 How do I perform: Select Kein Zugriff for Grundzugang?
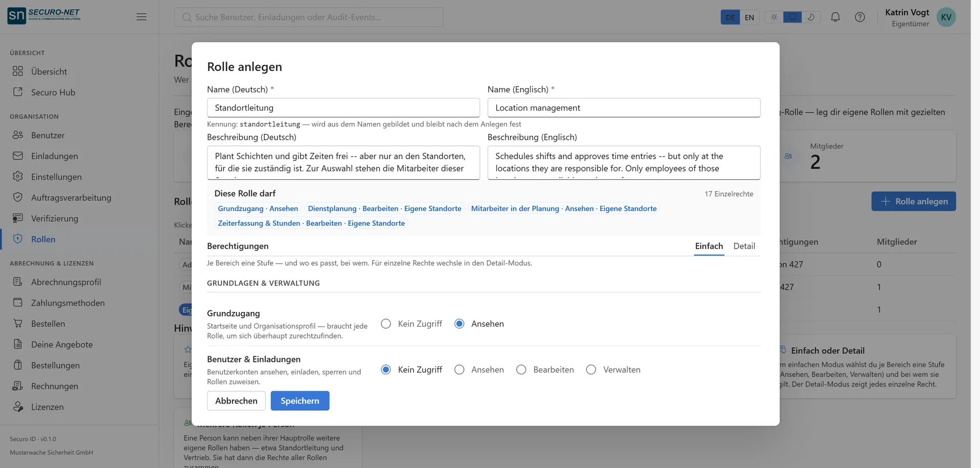pyautogui.click(x=386, y=324)
